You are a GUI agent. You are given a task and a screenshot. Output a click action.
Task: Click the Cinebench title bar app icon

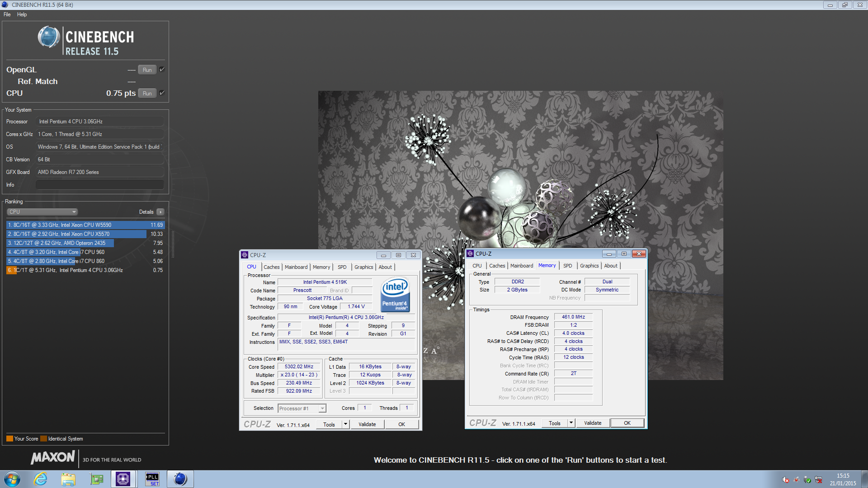click(x=5, y=5)
